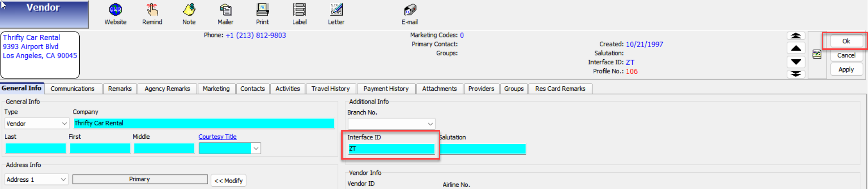The width and height of the screenshot is (868, 189).
Task: Open the Mailer tool
Action: pyautogui.click(x=225, y=14)
